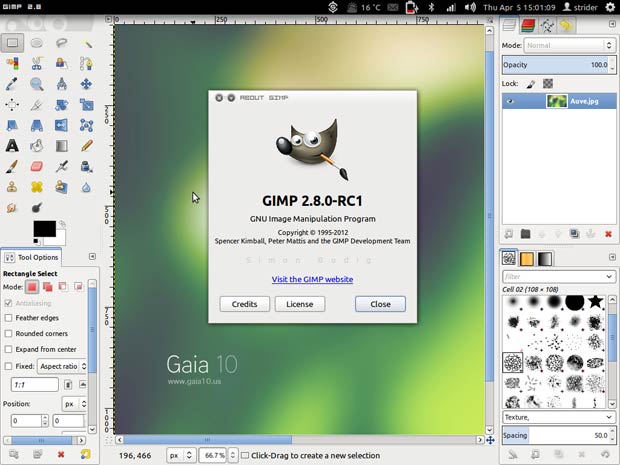Open the 66.7% zoom dropdown
This screenshot has height=465, width=620.
[x=232, y=456]
